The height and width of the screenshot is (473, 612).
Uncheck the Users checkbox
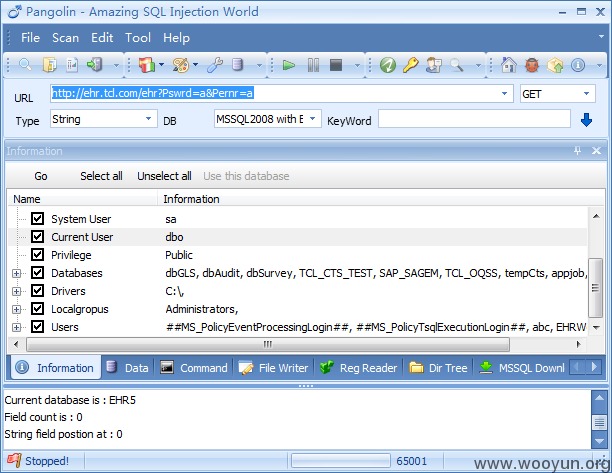click(37, 327)
